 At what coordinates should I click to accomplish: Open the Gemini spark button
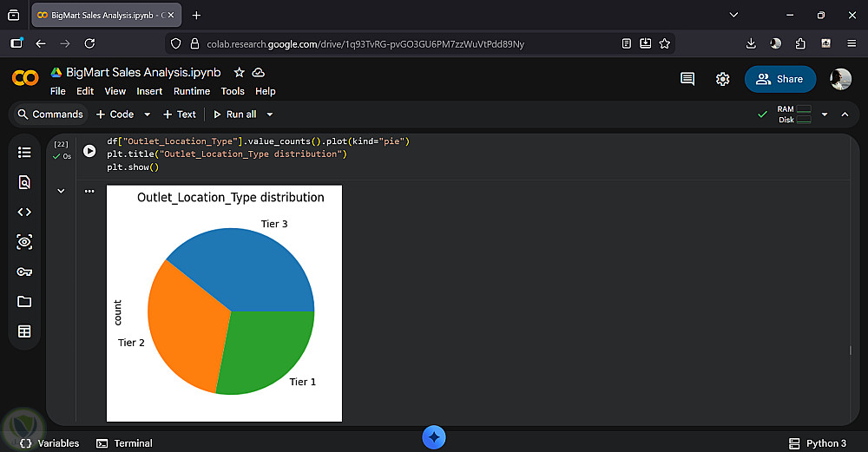tap(434, 437)
